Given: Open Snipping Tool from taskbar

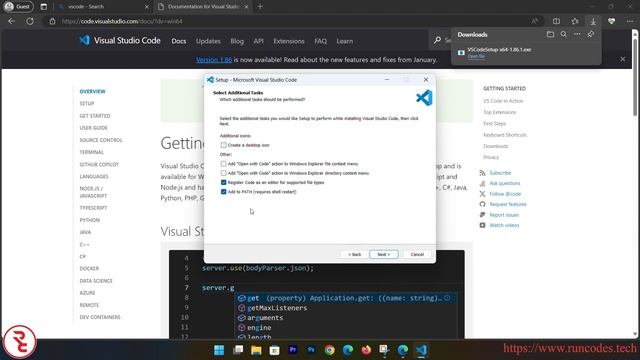Looking at the screenshot, I should coord(384,350).
